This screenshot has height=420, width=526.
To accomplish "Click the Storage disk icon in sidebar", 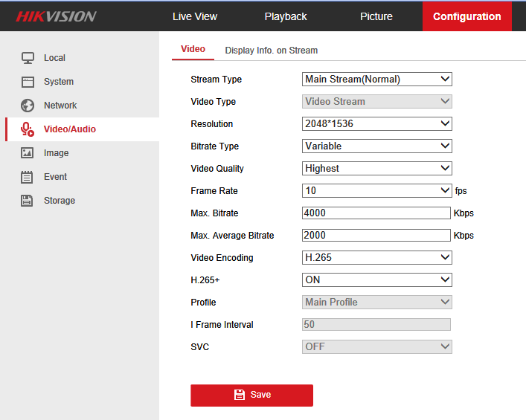I will pos(28,201).
